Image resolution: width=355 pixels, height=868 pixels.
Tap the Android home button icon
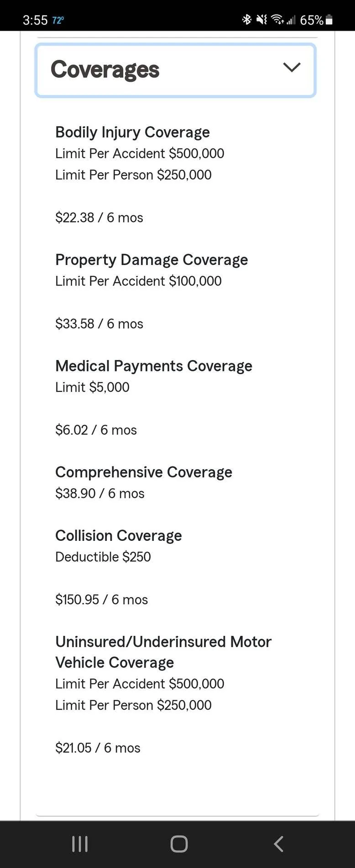click(179, 844)
